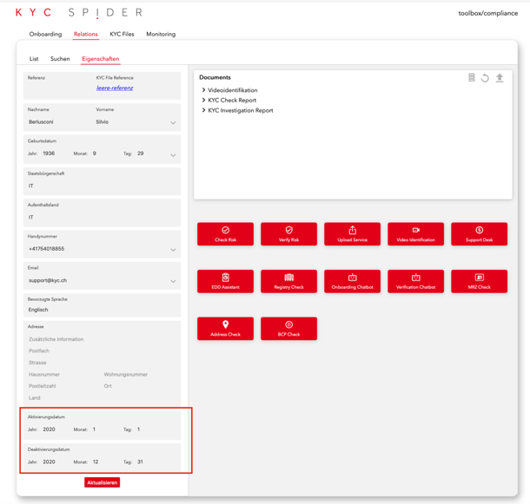Edit the phone number +41754018855
Viewport: 530px width, 504px height.
(47, 249)
